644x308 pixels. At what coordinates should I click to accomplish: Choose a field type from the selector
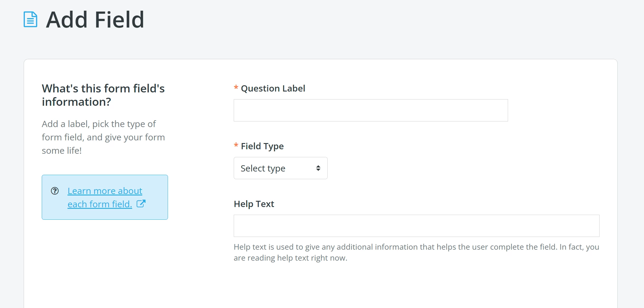pyautogui.click(x=280, y=168)
